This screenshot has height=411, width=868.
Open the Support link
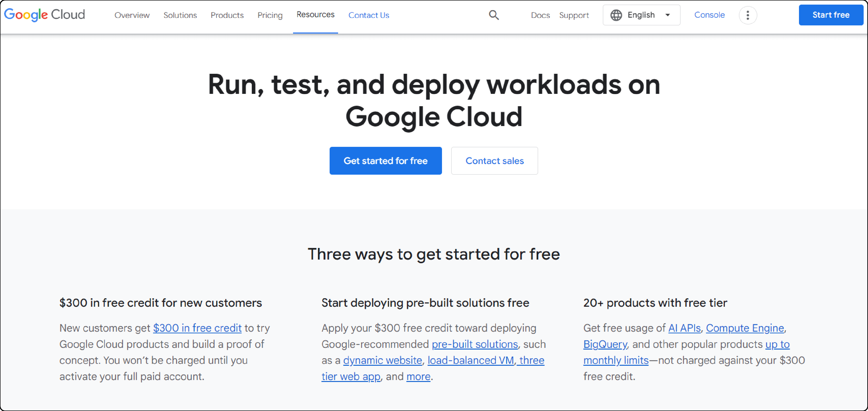point(574,15)
